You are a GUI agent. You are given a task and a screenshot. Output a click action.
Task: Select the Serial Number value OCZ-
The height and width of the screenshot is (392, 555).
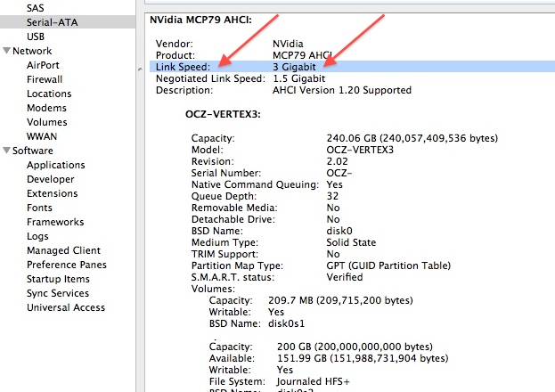[x=339, y=173]
